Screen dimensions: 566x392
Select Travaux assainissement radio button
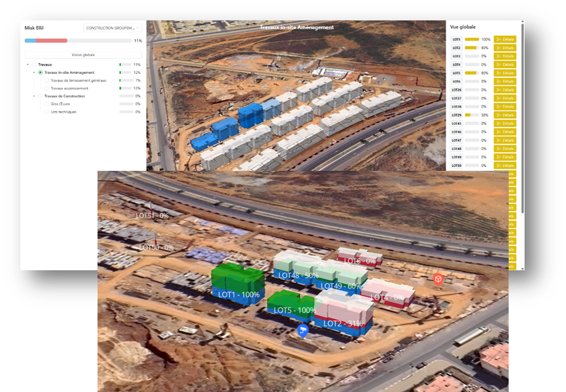(47, 88)
